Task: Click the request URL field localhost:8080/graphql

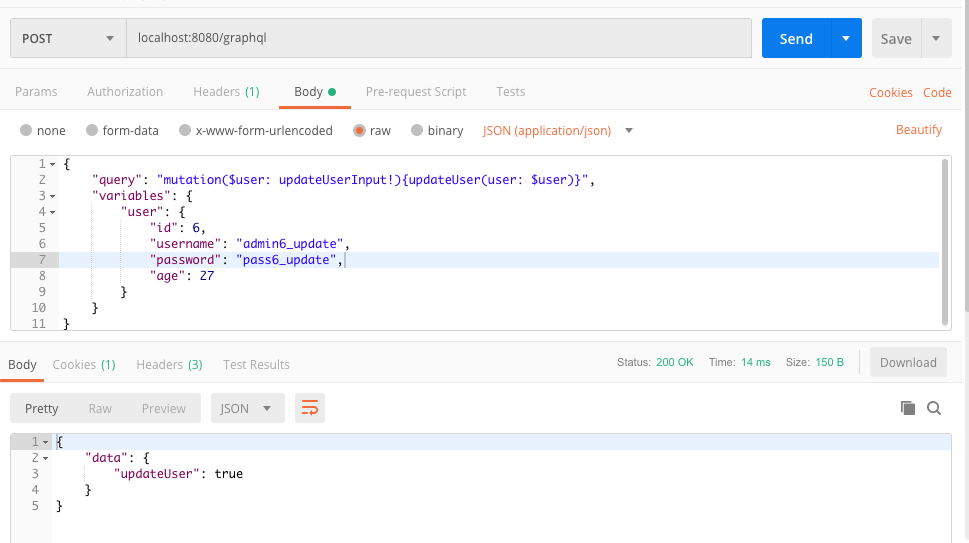Action: (x=439, y=38)
